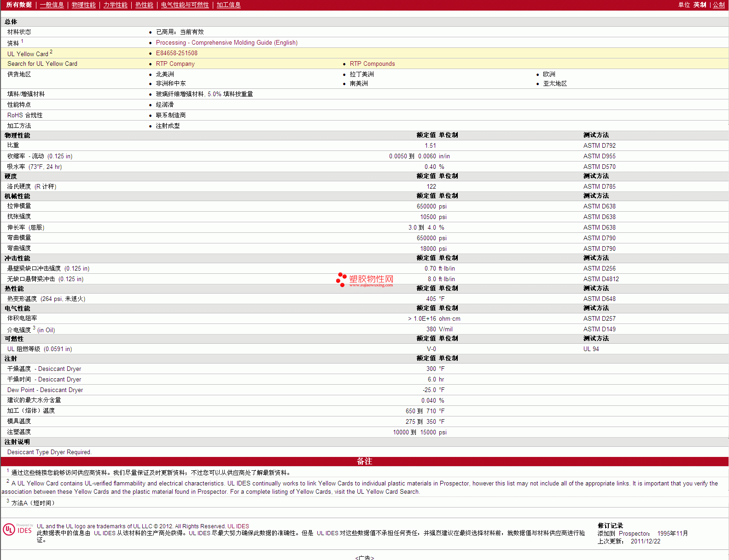729x560 pixels.
Task: Click the 洛氏硬度 value 122
Action: click(431, 186)
